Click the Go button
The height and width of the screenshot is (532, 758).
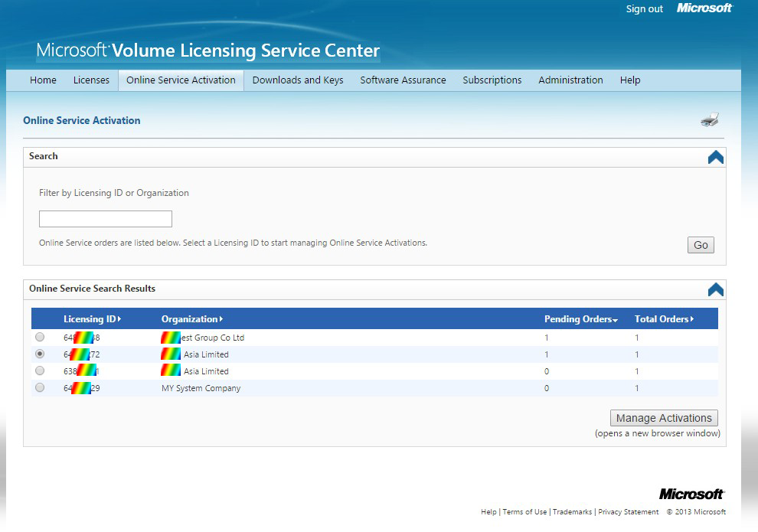pos(701,245)
